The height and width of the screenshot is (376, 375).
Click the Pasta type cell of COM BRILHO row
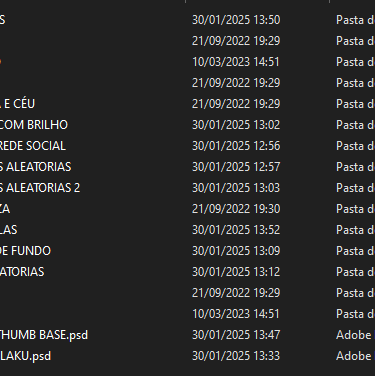click(x=355, y=125)
